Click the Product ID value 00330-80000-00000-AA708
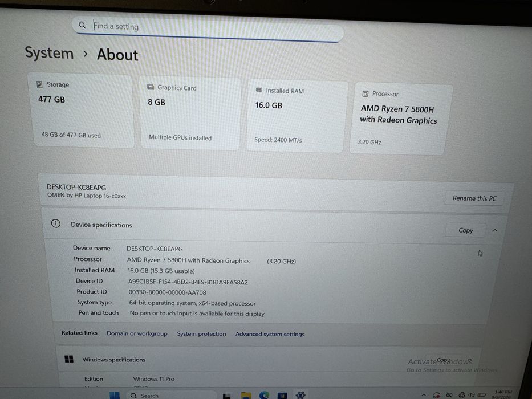 [167, 292]
